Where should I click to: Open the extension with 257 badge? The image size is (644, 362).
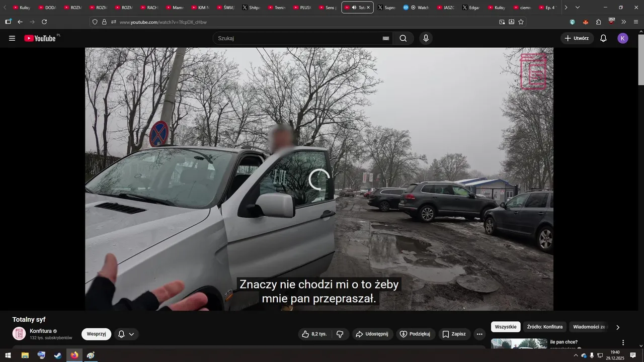click(x=611, y=22)
